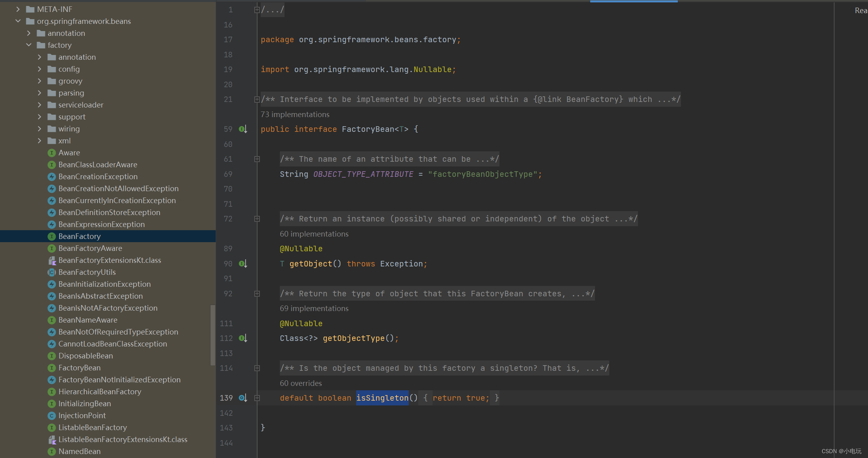The image size is (868, 458).
Task: Click the factory folder icon
Action: 41,45
